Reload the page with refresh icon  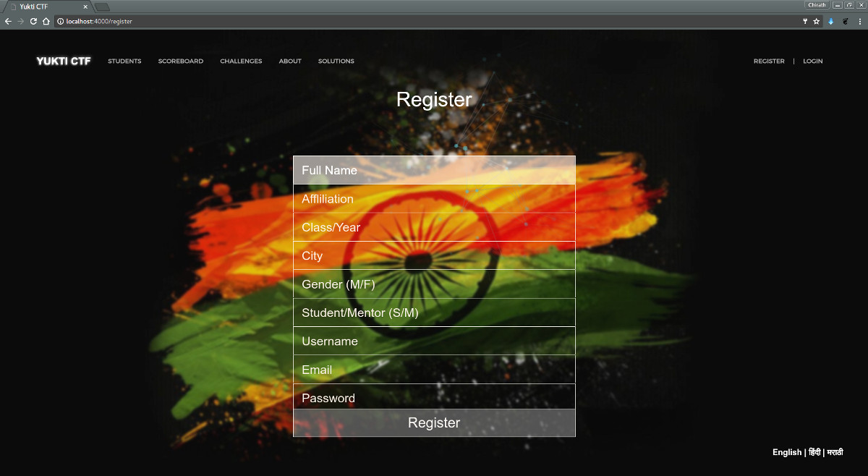pos(33,22)
